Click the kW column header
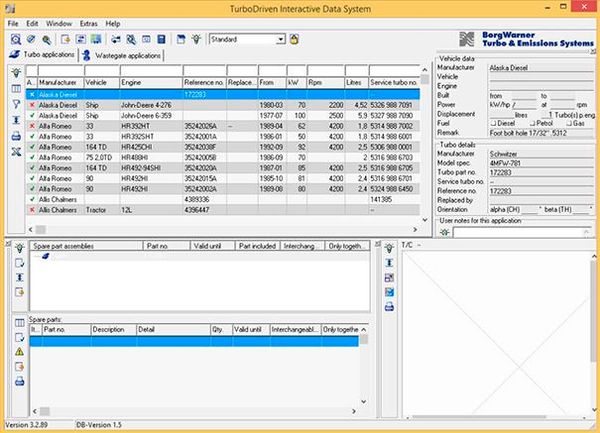 tap(297, 83)
